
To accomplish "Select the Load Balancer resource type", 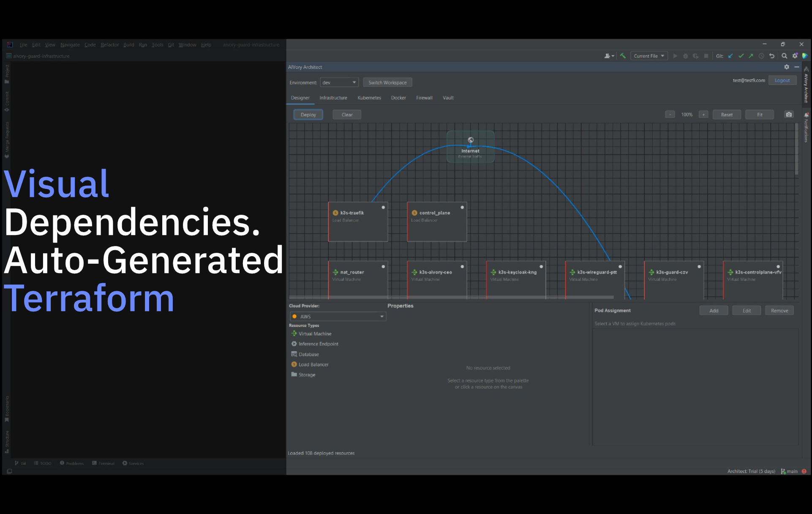I will click(x=313, y=364).
